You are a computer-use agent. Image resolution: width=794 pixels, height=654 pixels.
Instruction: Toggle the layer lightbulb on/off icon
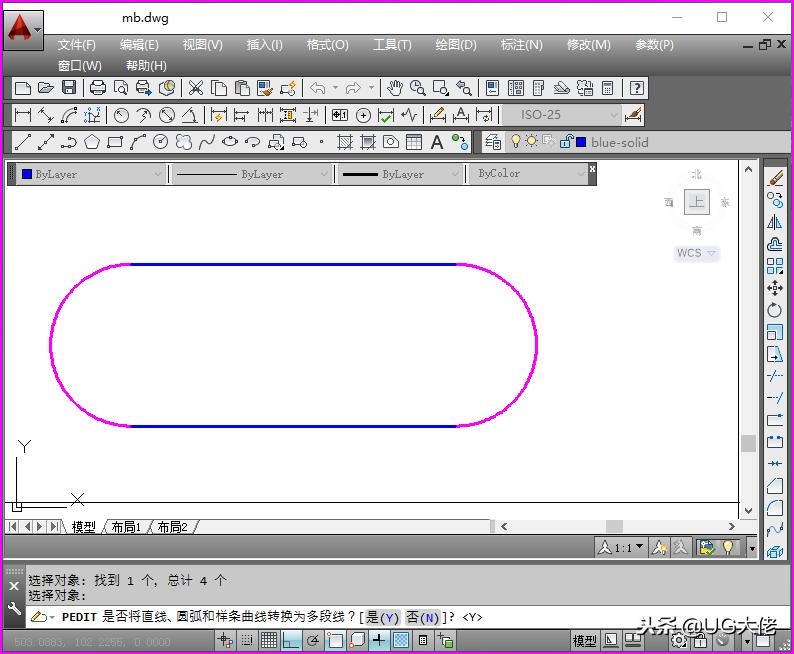(516, 142)
